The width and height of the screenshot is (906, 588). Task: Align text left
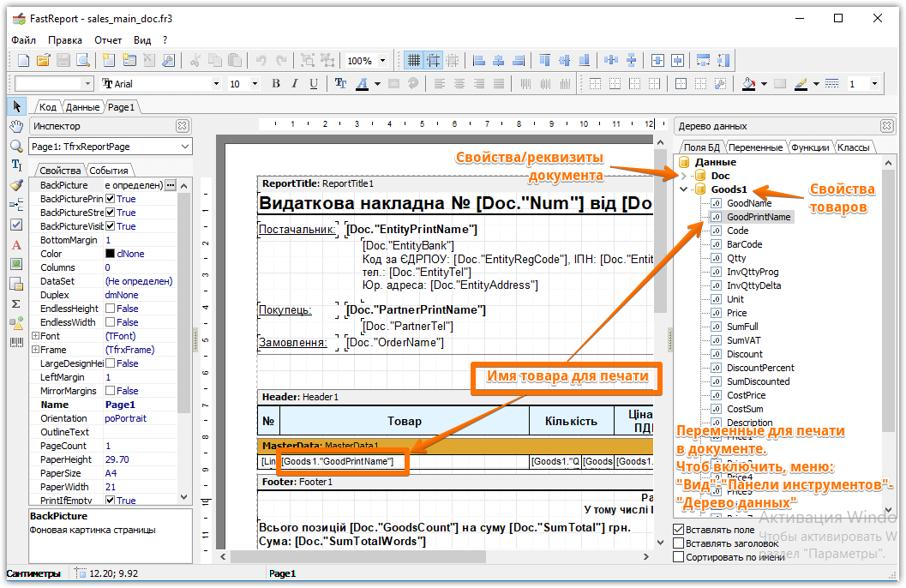click(x=439, y=84)
